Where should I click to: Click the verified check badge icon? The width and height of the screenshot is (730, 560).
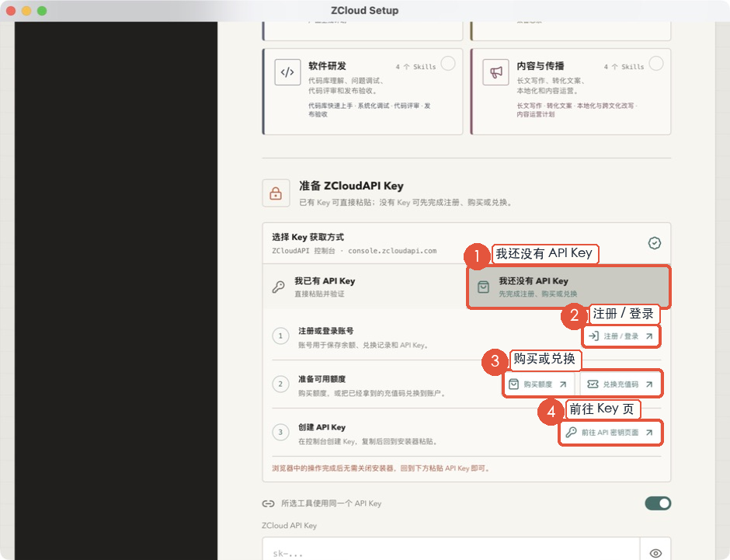click(655, 243)
